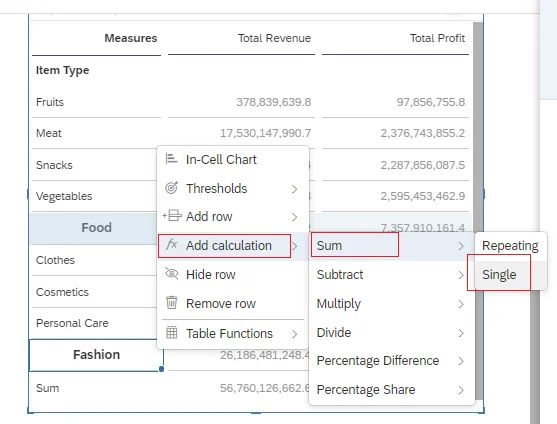Image resolution: width=557 pixels, height=424 pixels.
Task: Choose Hide row from the menu
Action: (233, 274)
